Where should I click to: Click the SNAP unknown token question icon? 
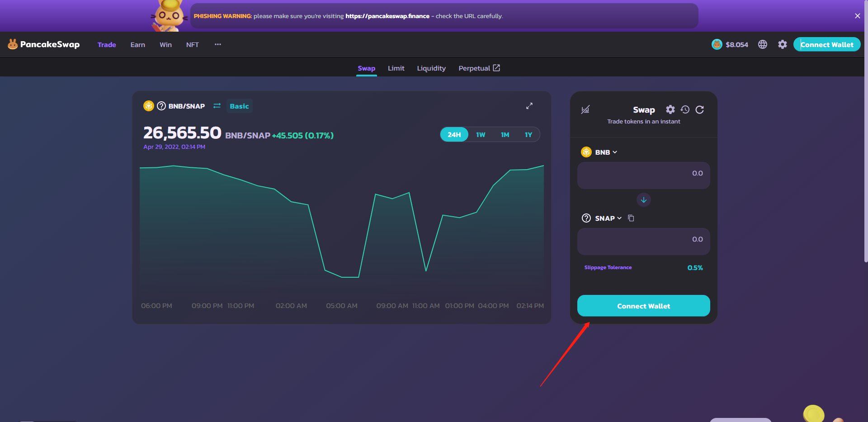point(586,218)
